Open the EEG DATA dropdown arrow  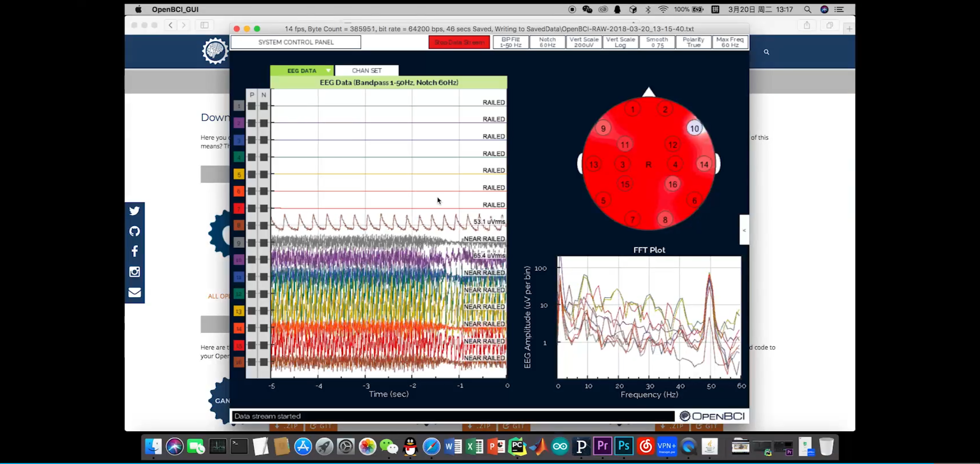pos(328,70)
